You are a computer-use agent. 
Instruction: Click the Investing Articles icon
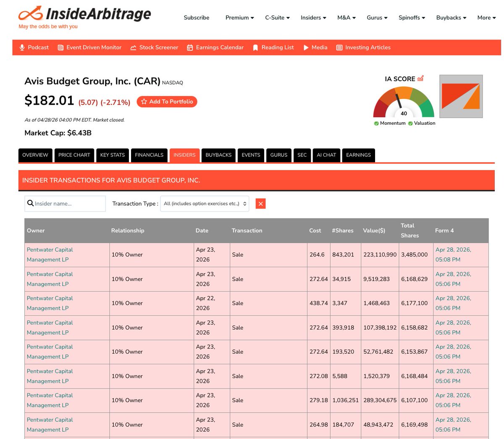(x=339, y=47)
